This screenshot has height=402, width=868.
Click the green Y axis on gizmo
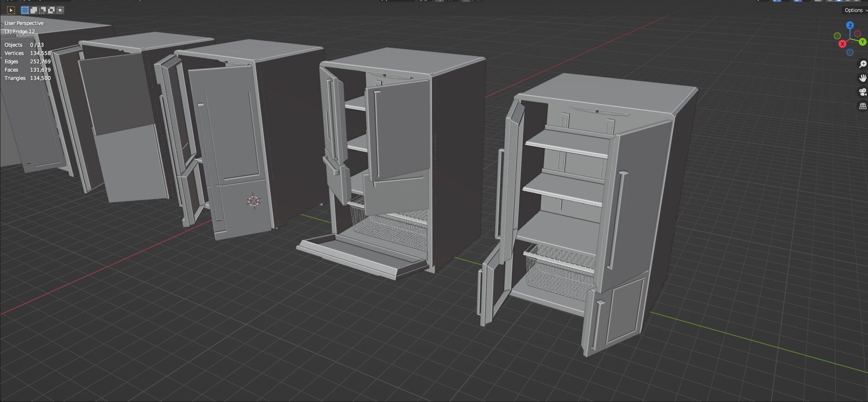tap(862, 42)
